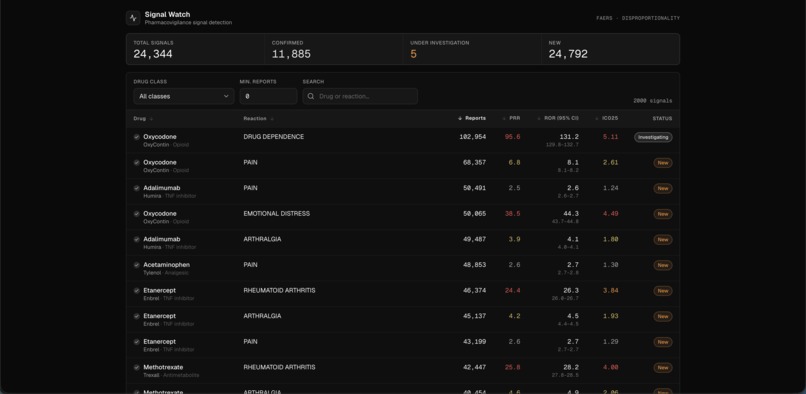Click the check icon on the 43,199 reports row
This screenshot has height=394, width=806.
pyautogui.click(x=137, y=342)
